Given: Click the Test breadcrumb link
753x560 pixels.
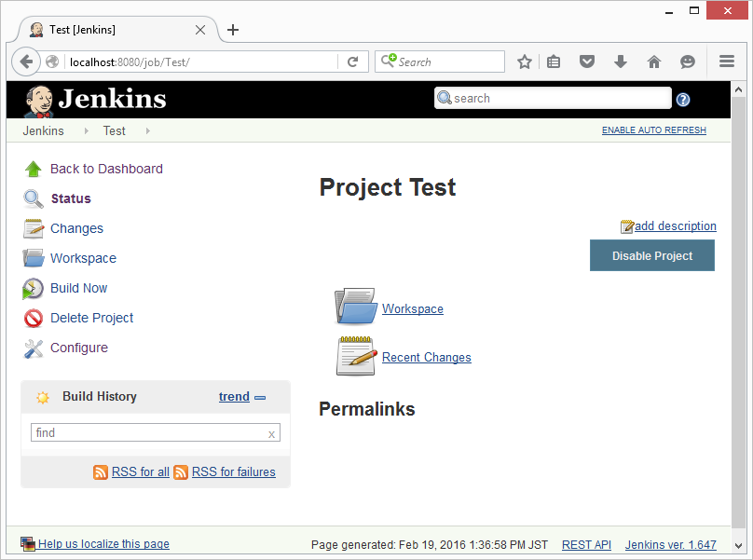Looking at the screenshot, I should coord(115,130).
